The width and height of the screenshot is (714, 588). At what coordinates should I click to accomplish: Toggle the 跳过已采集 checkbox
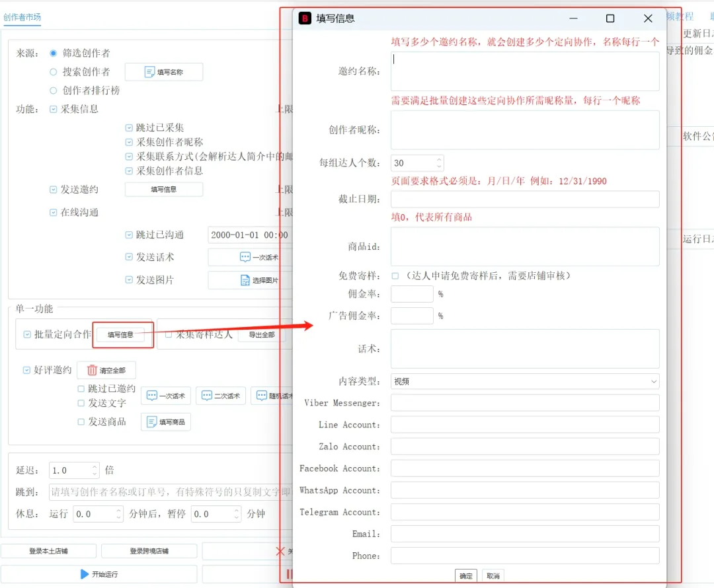129,128
